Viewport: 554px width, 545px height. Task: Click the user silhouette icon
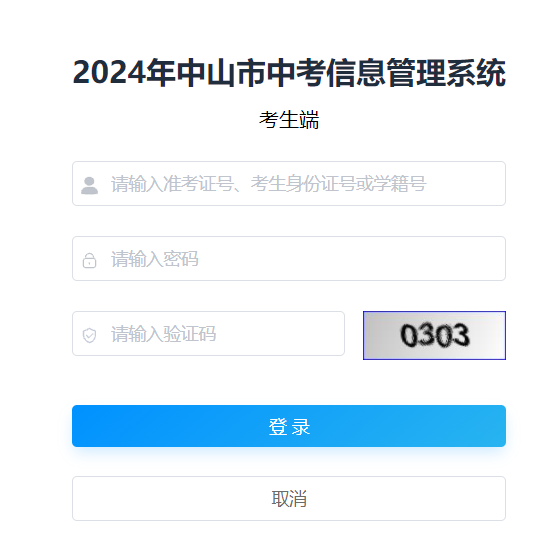click(89, 185)
